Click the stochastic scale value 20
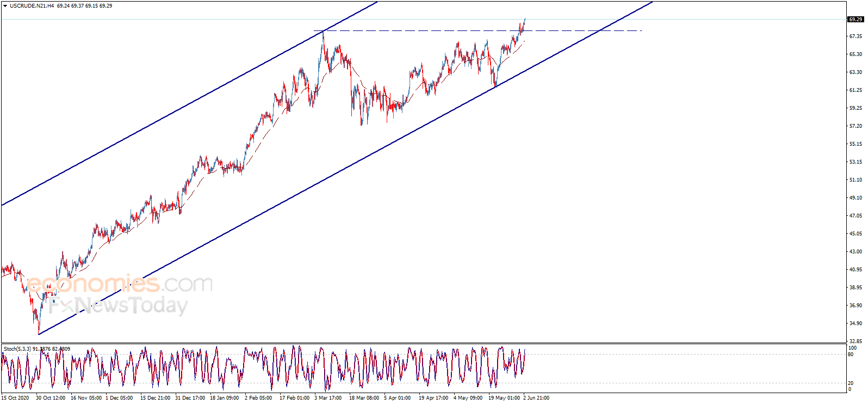Image resolution: width=868 pixels, height=404 pixels. (x=851, y=383)
